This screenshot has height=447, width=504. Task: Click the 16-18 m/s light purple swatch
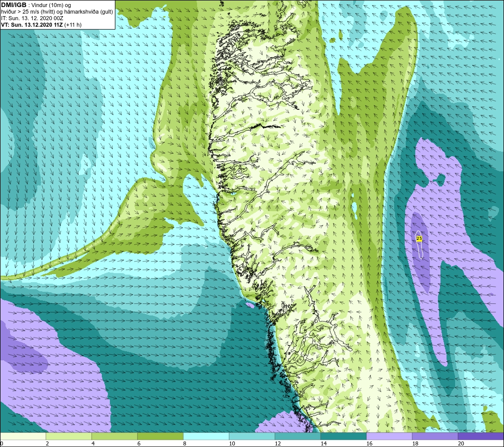click(389, 436)
